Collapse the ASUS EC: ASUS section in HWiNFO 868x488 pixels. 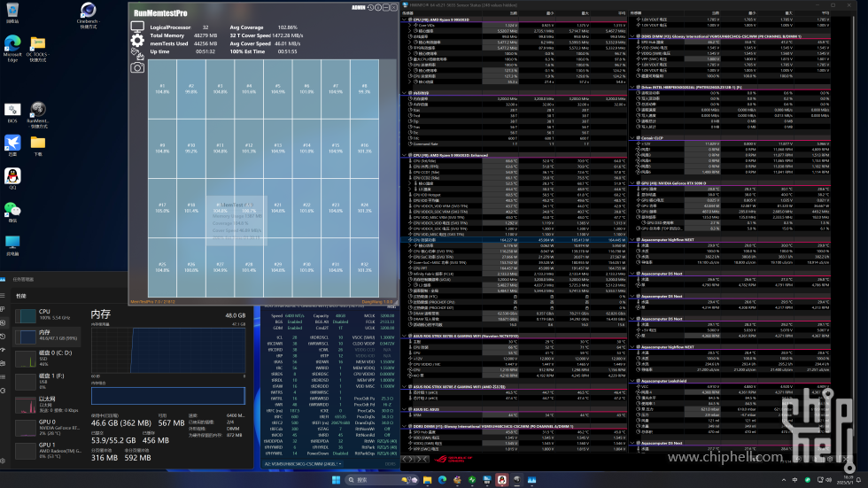click(405, 409)
